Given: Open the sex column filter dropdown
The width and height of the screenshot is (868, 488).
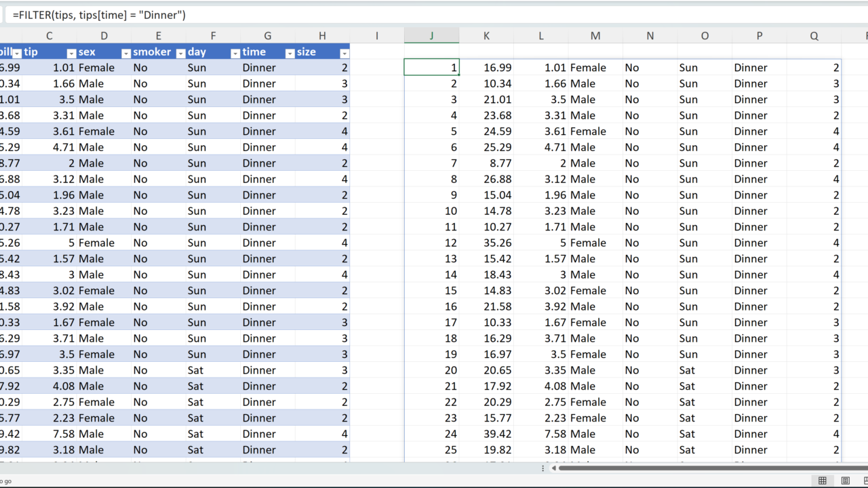Looking at the screenshot, I should pyautogui.click(x=125, y=53).
